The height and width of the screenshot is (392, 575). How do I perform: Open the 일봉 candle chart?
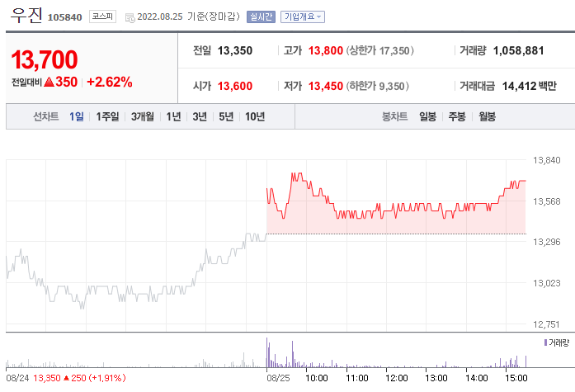[x=428, y=116]
